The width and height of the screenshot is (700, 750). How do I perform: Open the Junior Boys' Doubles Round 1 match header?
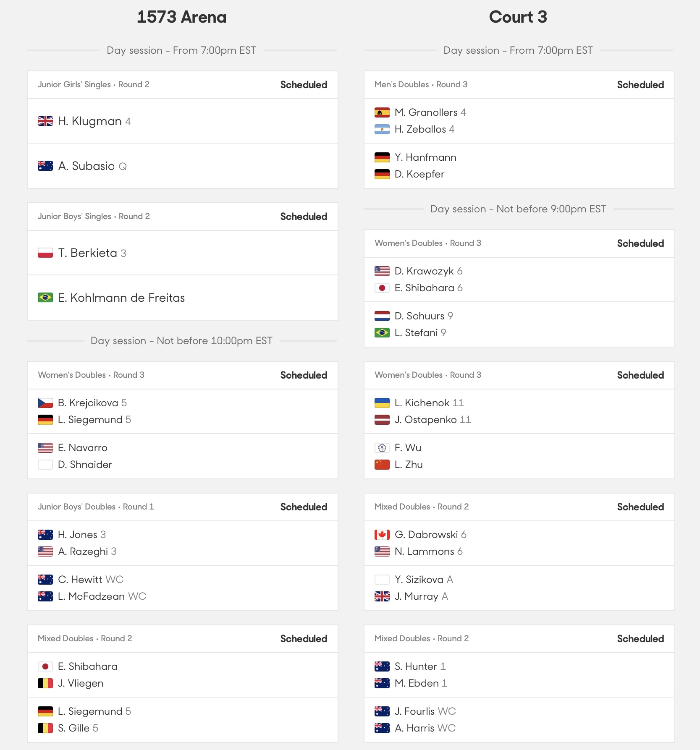pos(183,507)
